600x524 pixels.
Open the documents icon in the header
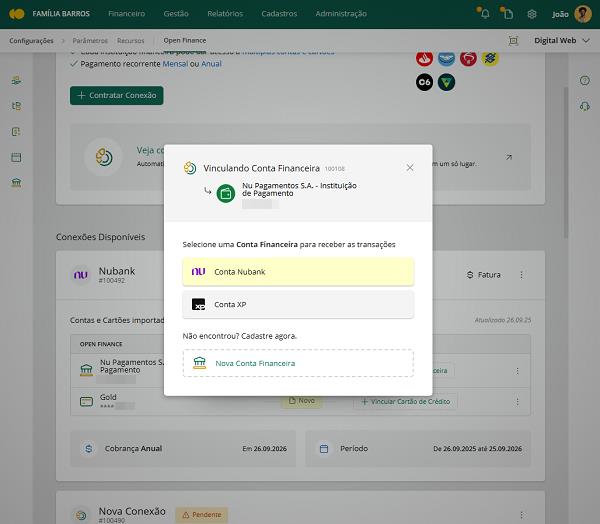pos(507,14)
